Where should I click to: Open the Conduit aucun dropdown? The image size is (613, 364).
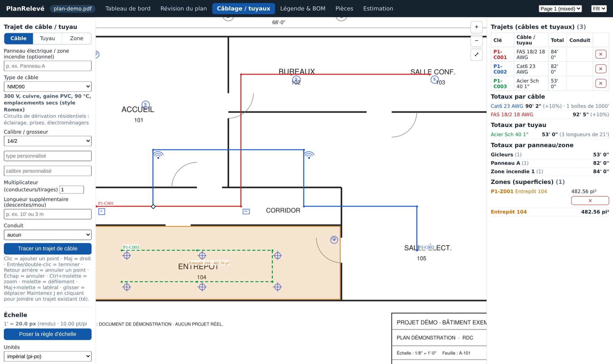click(48, 235)
